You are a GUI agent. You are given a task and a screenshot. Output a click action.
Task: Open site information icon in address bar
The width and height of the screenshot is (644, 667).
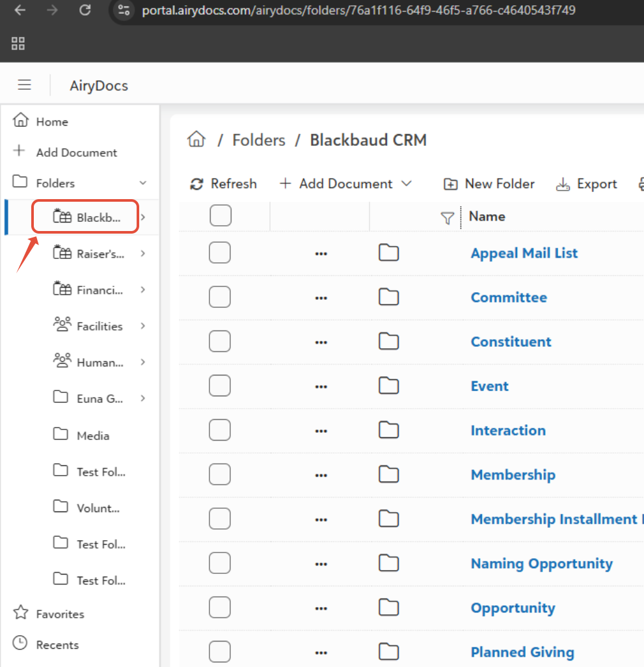124,10
